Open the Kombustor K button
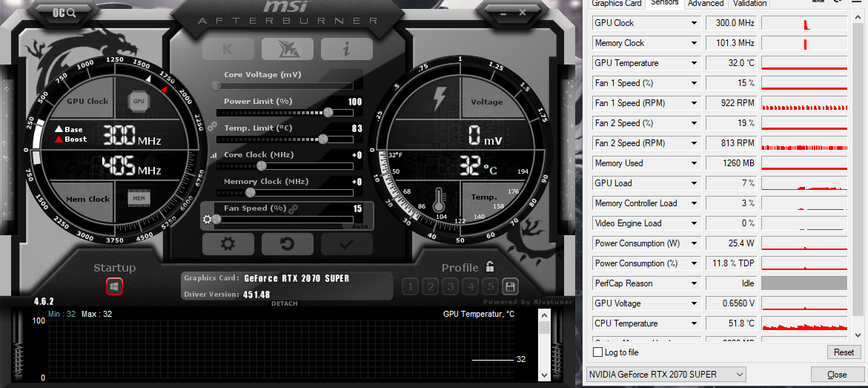 click(228, 49)
